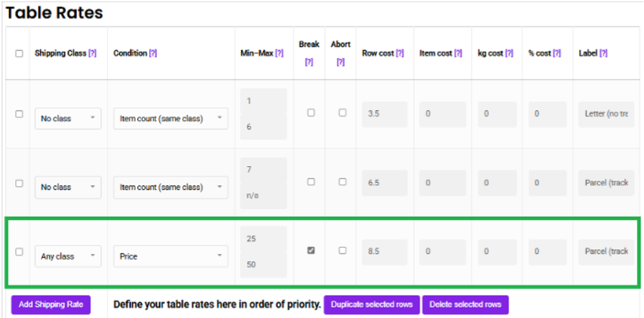Screen dimensions: 644x318
Task: Click Duplicate selected rows button
Action: tap(371, 305)
